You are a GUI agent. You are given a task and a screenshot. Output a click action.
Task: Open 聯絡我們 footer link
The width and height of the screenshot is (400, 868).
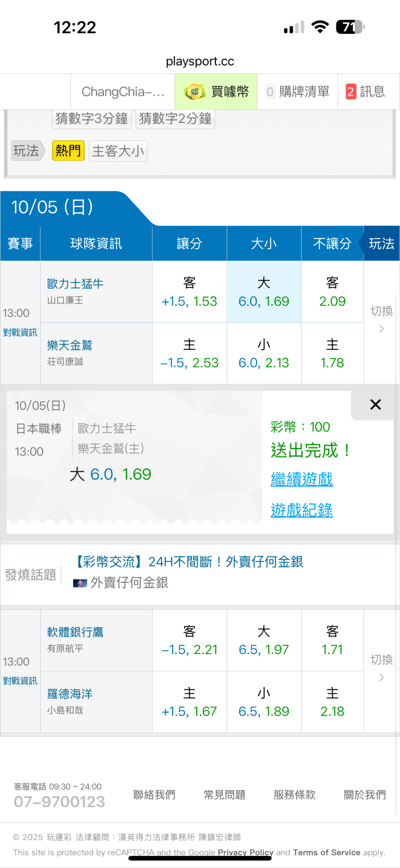click(x=154, y=795)
